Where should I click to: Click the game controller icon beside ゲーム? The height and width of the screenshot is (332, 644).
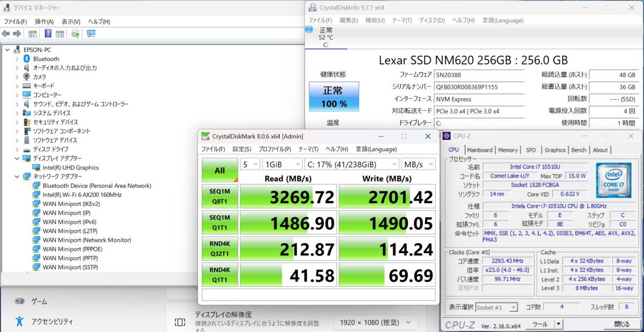19,301
